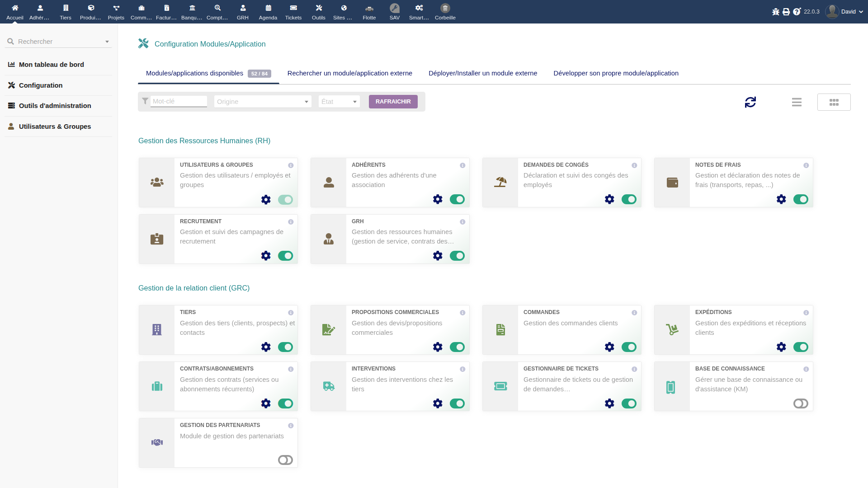Switch to card grid view icon
This screenshot has width=868, height=488.
pyautogui.click(x=834, y=102)
